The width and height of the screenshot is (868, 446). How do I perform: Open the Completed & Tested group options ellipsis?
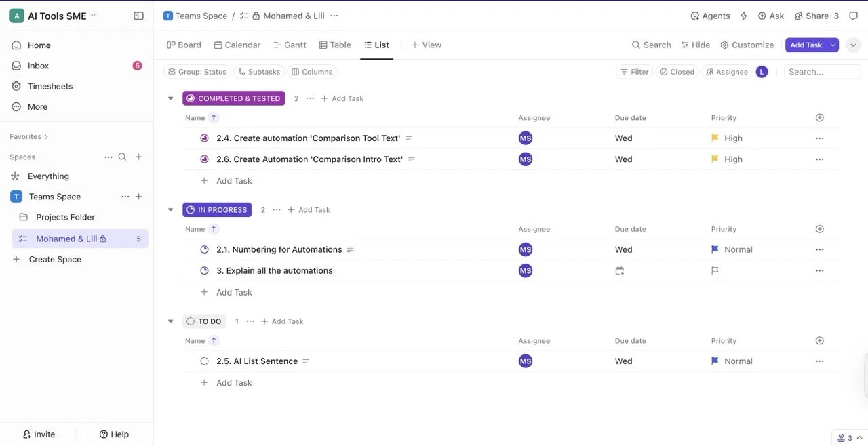[310, 98]
